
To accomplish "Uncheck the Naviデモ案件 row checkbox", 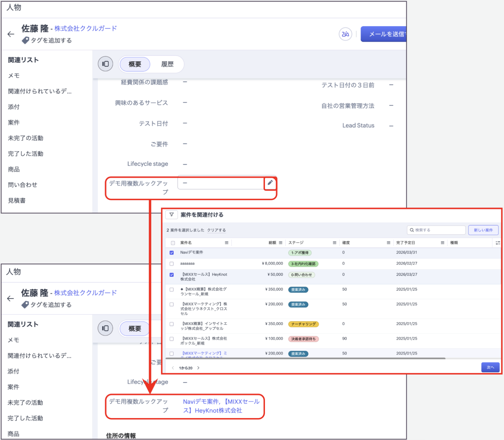I will tap(172, 253).
